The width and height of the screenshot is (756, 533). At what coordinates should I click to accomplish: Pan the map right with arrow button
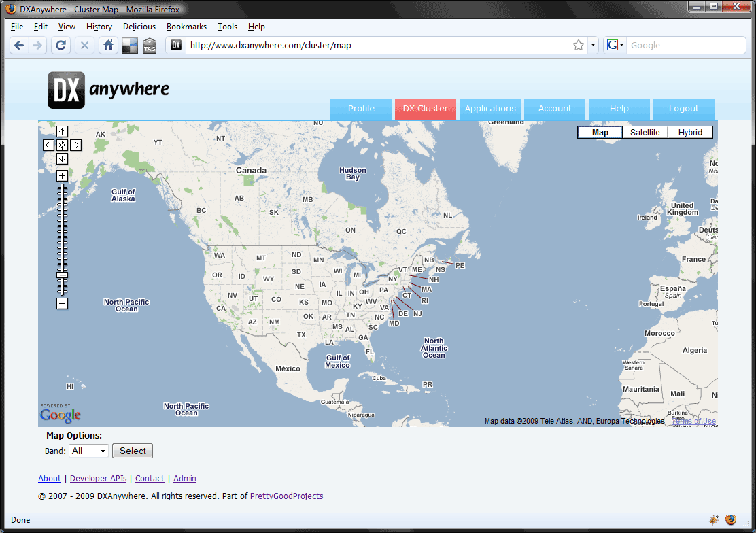pos(75,145)
